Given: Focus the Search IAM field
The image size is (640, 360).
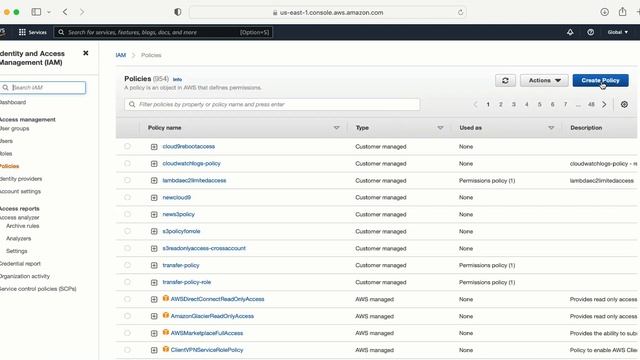Looking at the screenshot, I should click(x=43, y=87).
